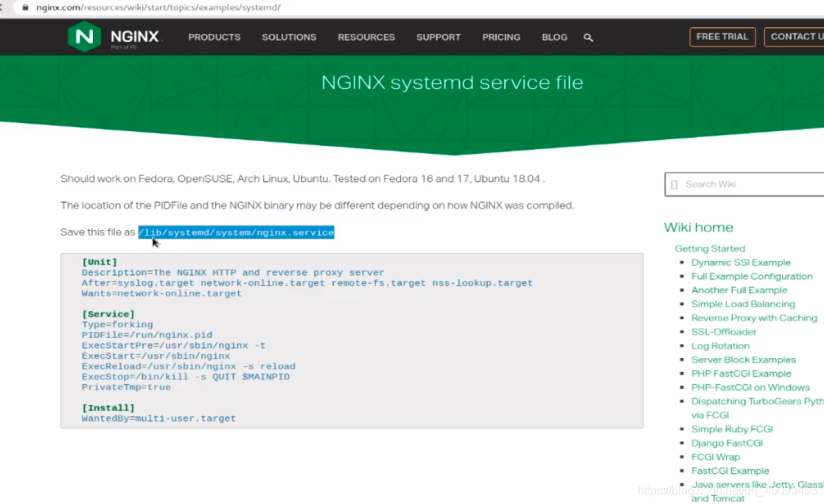Click the [Unit] section header in code
The width and height of the screenshot is (824, 504).
99,262
